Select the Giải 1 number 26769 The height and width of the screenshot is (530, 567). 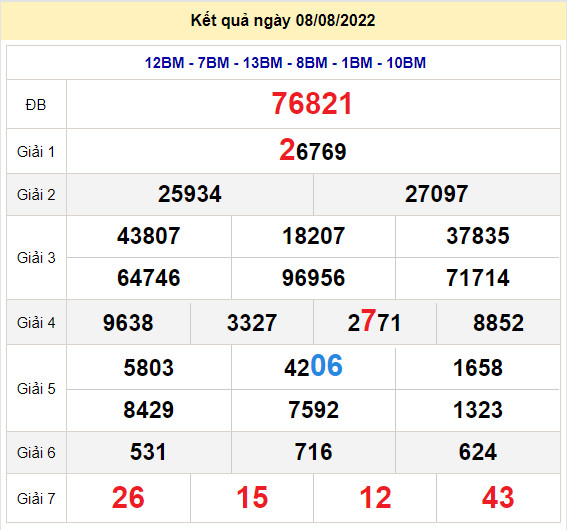(x=313, y=150)
